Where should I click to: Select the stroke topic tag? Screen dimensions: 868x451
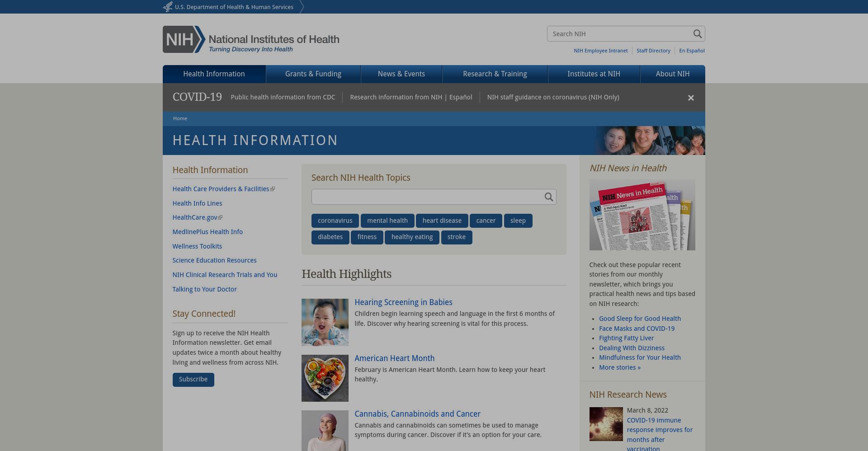457,237
